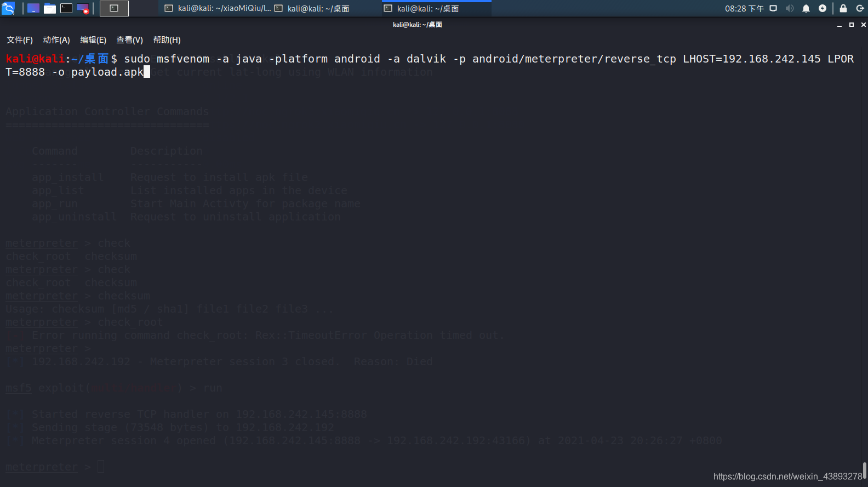Select the active kali@kali ~/桌面 taskbar window
The height and width of the screenshot is (487, 868).
436,8
